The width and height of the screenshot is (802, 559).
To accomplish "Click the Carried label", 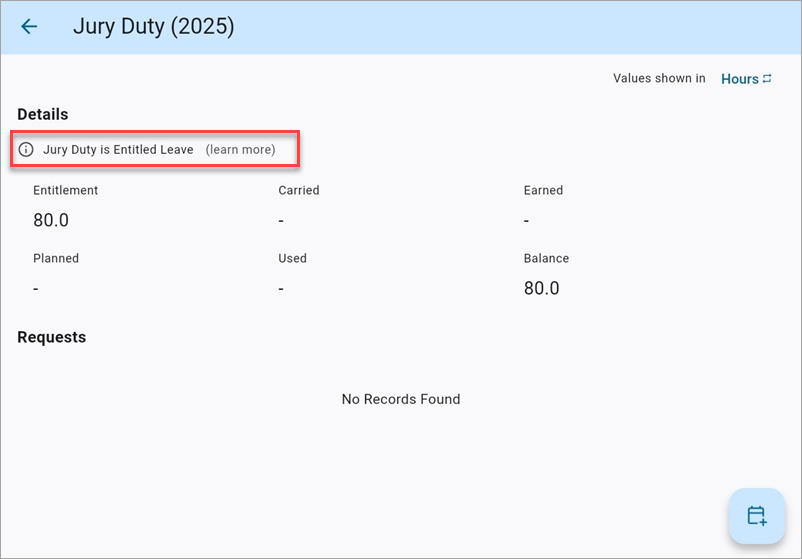I will 299,190.
